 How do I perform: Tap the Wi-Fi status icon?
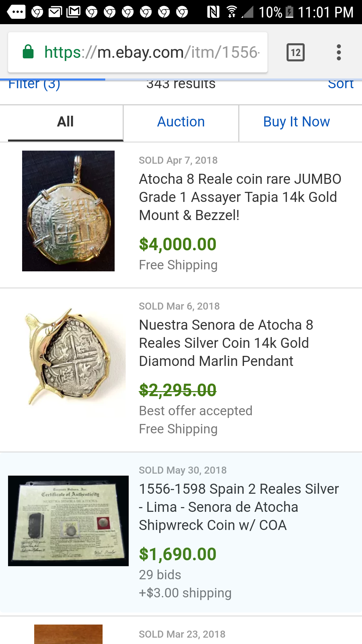tap(231, 12)
